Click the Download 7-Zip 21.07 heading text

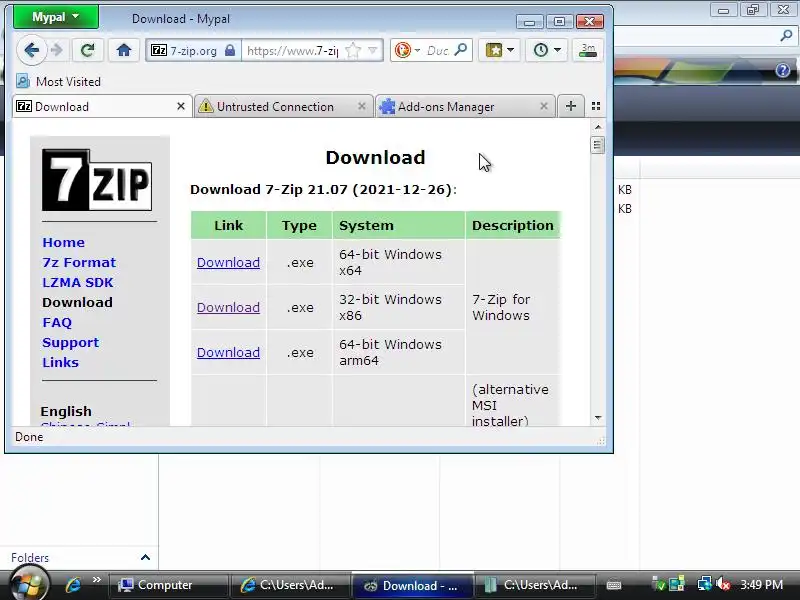pyautogui.click(x=323, y=190)
